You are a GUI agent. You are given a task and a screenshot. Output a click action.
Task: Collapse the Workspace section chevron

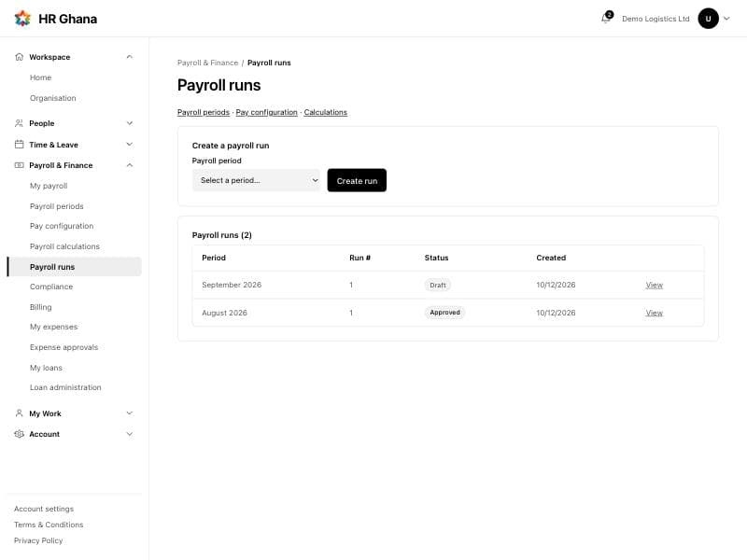click(x=130, y=57)
